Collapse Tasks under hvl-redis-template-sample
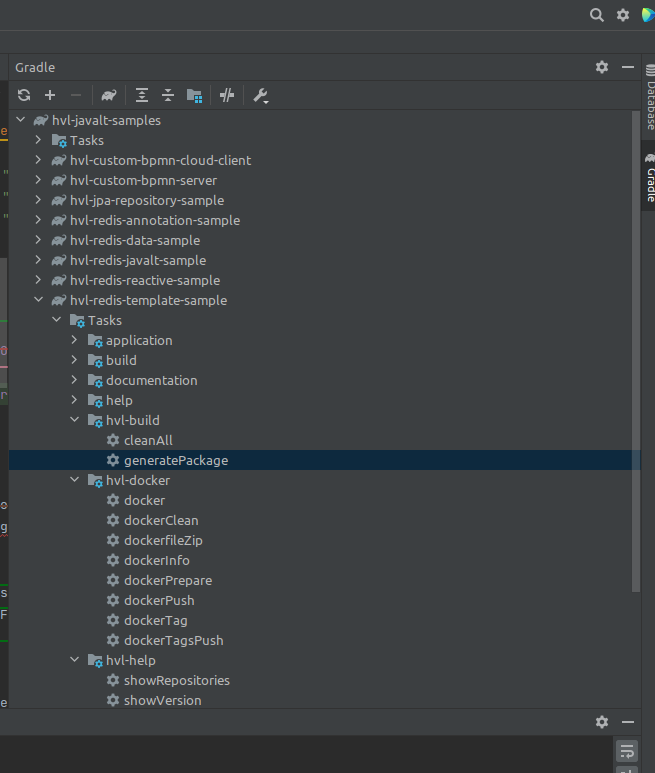Viewport: 655px width, 773px height. pos(57,320)
